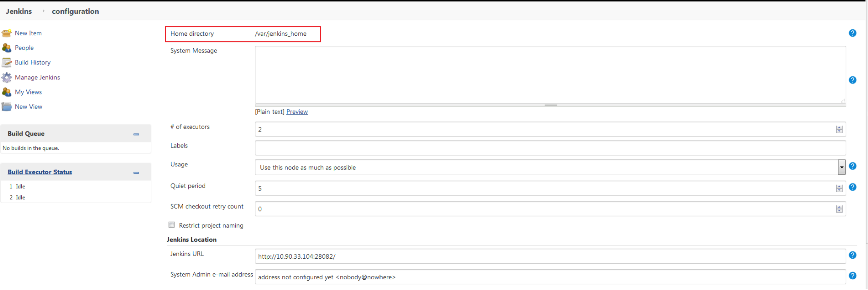
Task: Collapse the Build Queue panel
Action: [x=136, y=134]
